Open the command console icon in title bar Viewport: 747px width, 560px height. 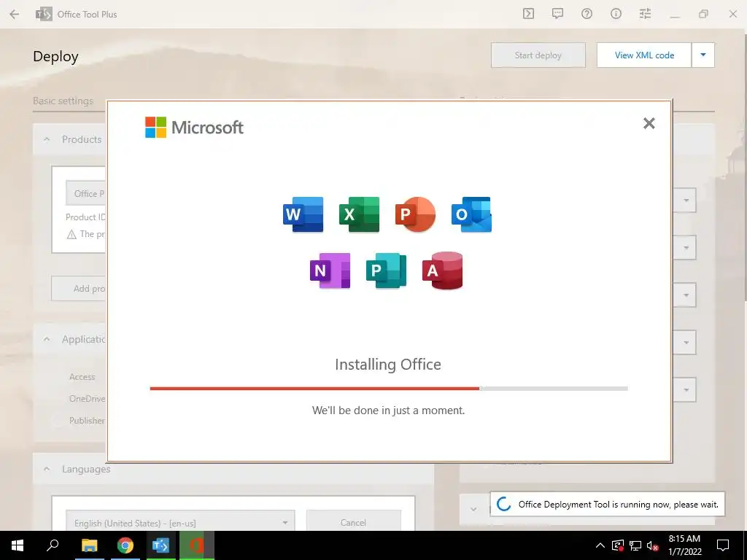tap(528, 14)
